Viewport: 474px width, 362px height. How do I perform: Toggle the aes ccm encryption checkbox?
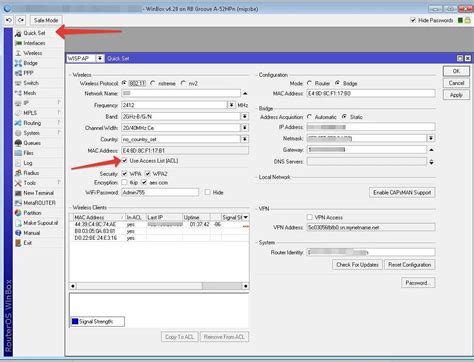click(x=144, y=182)
